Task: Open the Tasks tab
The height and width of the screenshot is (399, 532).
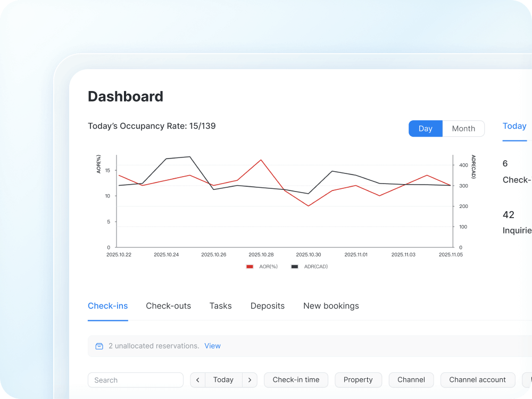Action: point(220,306)
